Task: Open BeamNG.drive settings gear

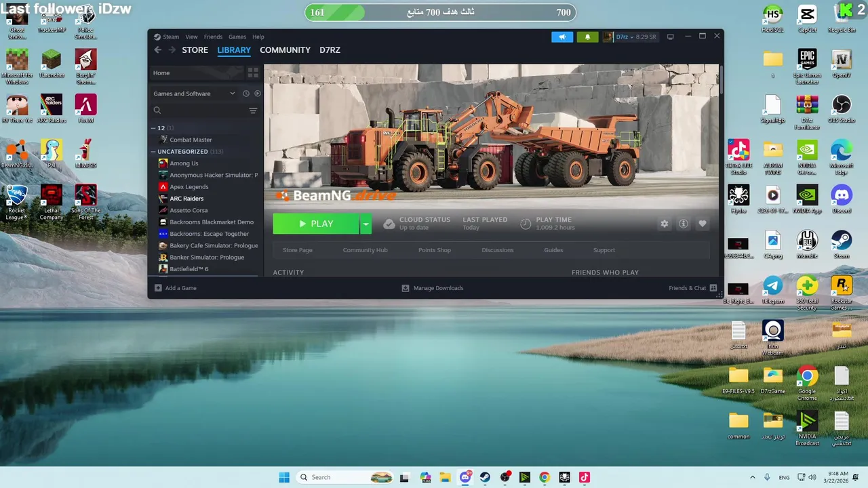Action: tap(664, 224)
